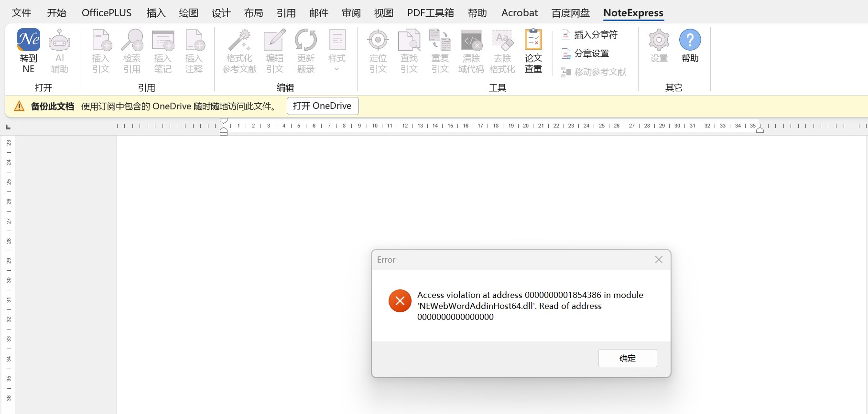Click the 打开 OneDrive button
Screen dimensions: 868x414
(322, 106)
